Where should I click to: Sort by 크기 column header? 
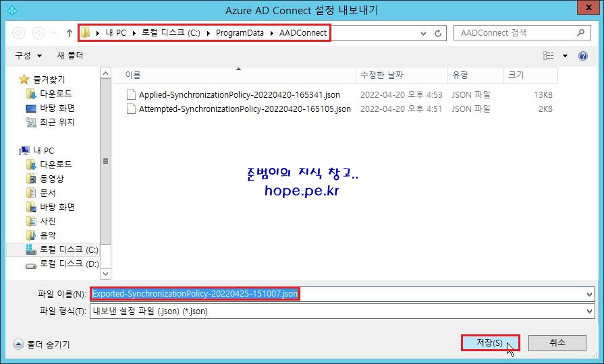530,75
